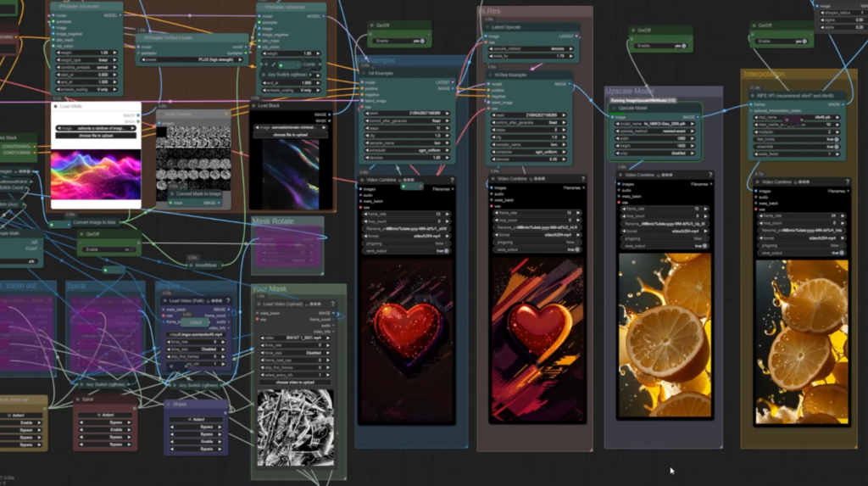The height and width of the screenshot is (486, 868).
Task: Click help question mark on Load Video (Upload) node
Action: click(x=332, y=304)
